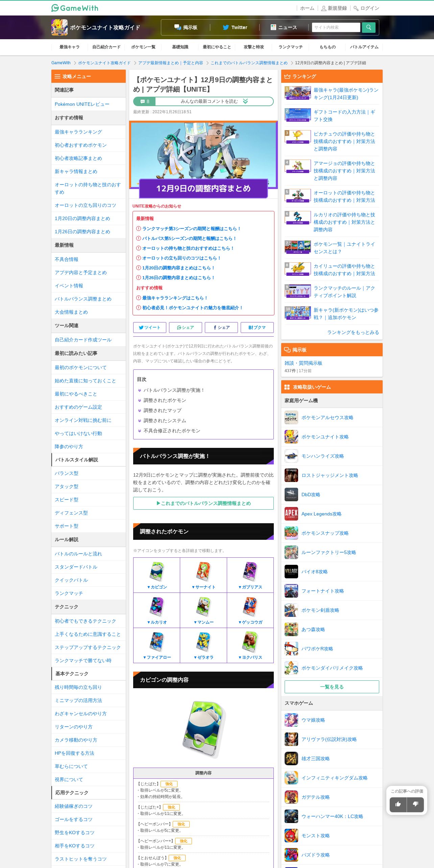This screenshot has height=868, width=434.
Task: Open 雑談・質問掲示板 link
Action: click(x=303, y=363)
